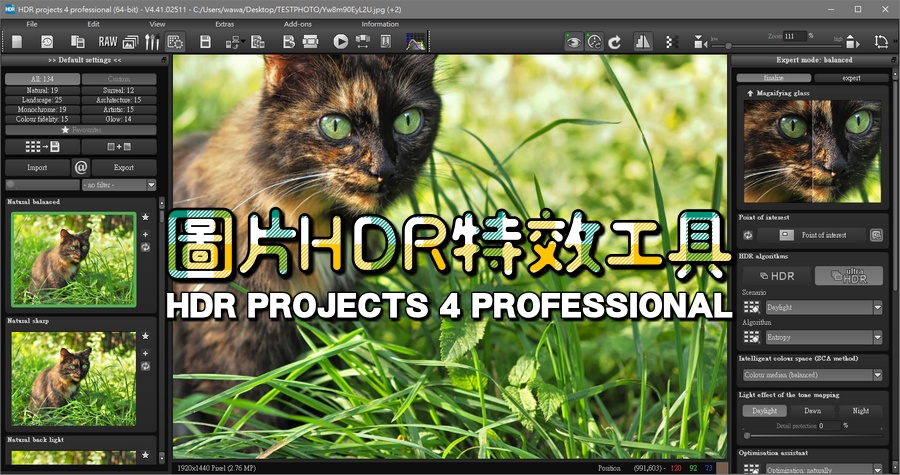Select the 'Dawn' light effect

812,411
